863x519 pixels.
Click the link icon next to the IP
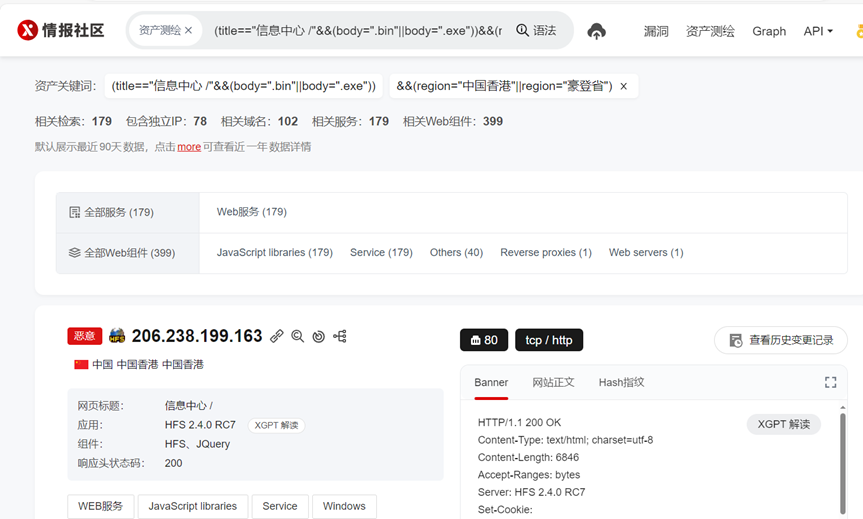click(277, 336)
